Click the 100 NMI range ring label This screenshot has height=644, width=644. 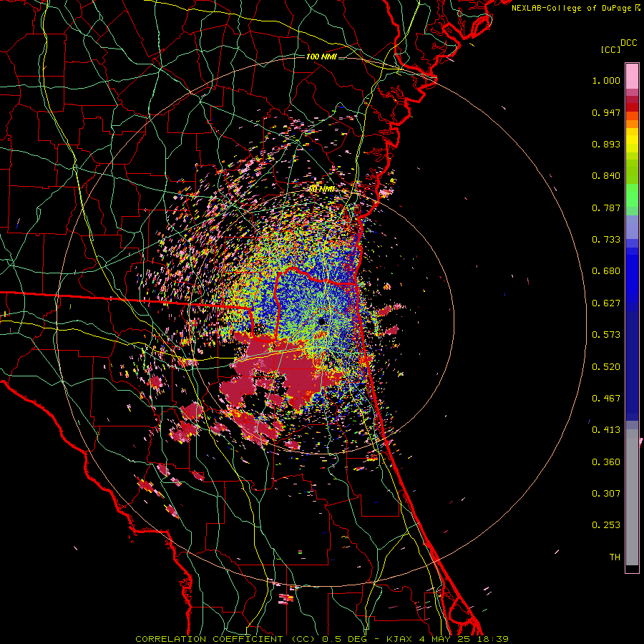click(321, 57)
